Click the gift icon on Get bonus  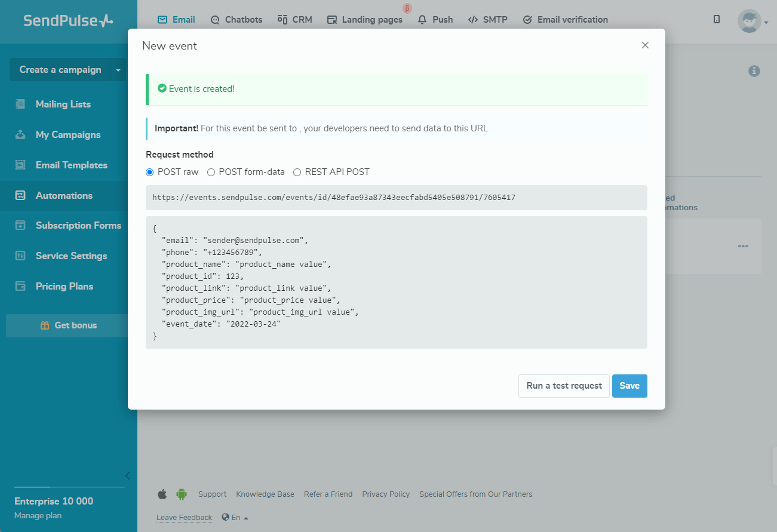(45, 326)
